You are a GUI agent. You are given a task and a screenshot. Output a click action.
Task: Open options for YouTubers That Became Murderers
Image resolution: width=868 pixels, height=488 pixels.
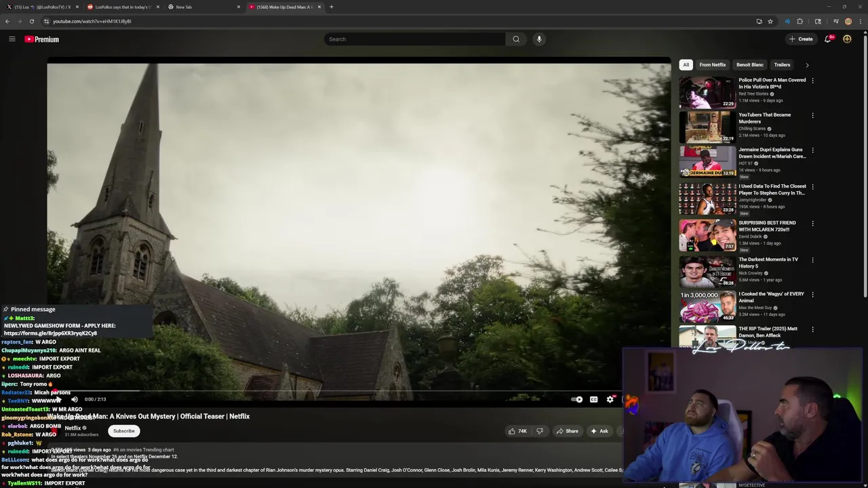coord(812,115)
